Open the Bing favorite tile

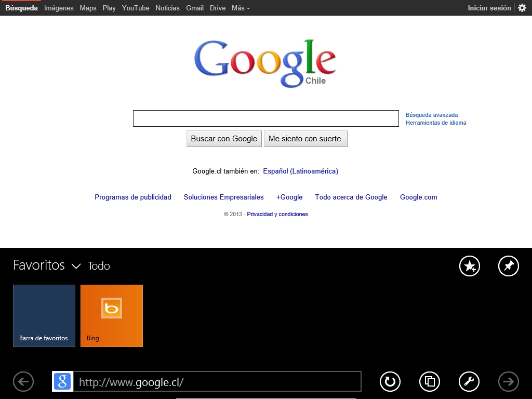tap(112, 316)
